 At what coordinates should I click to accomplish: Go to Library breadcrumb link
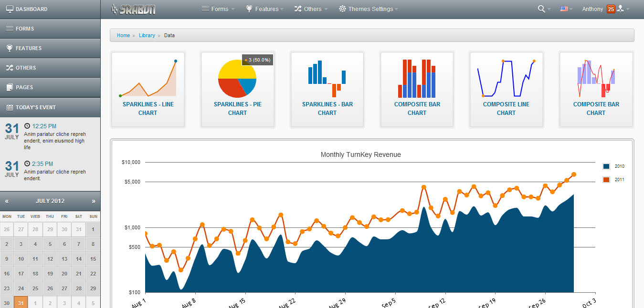[x=147, y=35]
